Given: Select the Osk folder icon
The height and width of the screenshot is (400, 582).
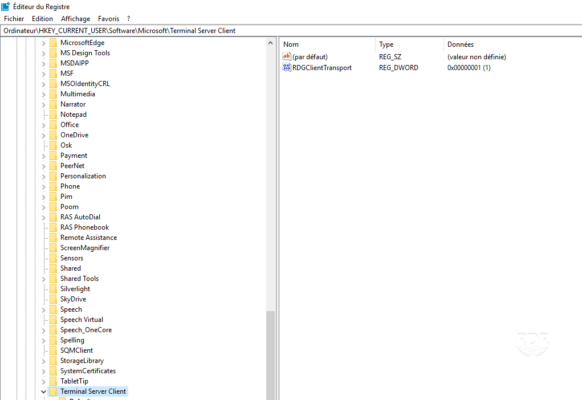Looking at the screenshot, I should pyautogui.click(x=53, y=145).
